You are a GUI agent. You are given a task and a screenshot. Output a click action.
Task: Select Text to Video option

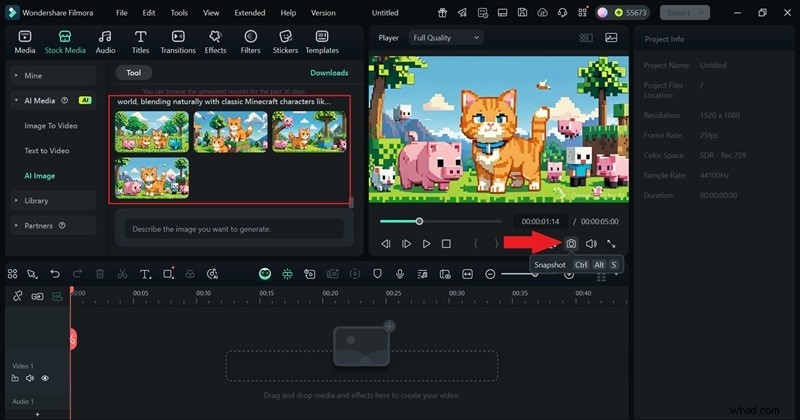[47, 150]
